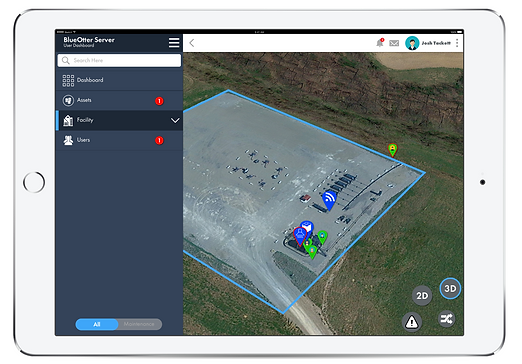
Task: Switch map to 2D view
Action: coord(422,295)
